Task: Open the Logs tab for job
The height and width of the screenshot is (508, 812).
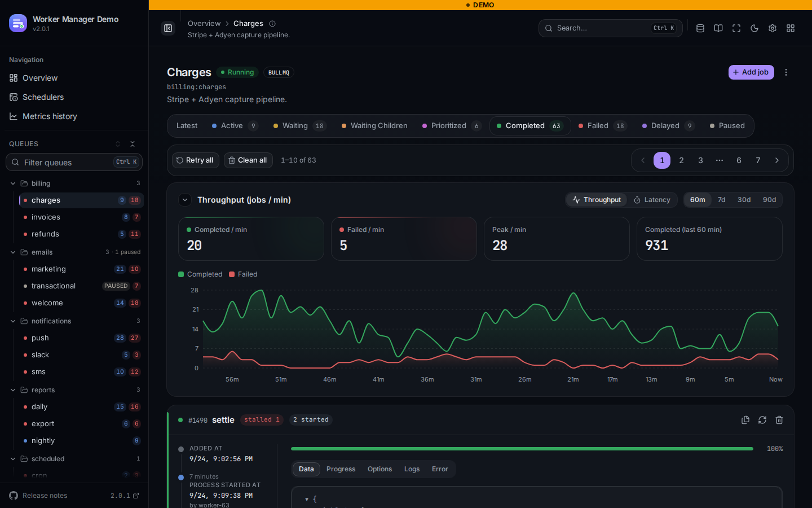Action: point(412,469)
